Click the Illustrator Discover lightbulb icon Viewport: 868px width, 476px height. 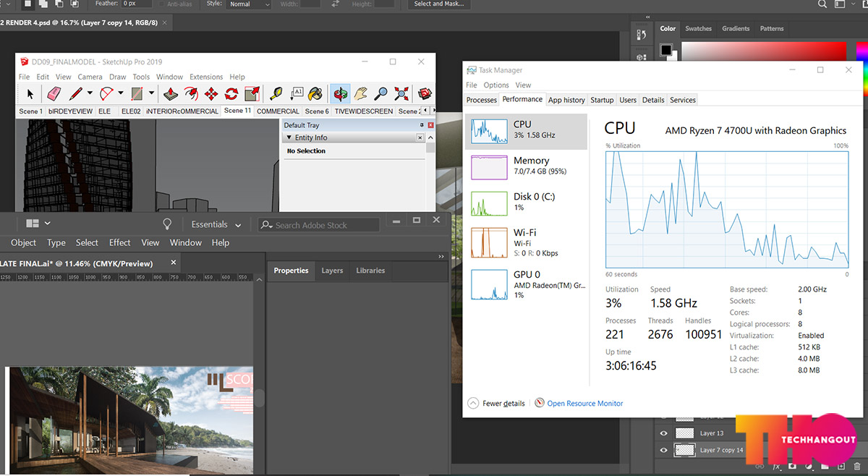[167, 224]
